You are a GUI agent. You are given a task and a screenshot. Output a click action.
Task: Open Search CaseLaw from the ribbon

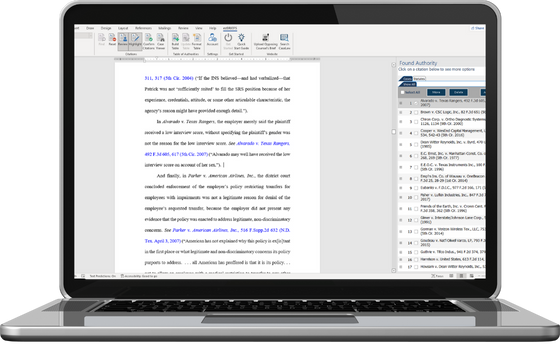point(284,41)
